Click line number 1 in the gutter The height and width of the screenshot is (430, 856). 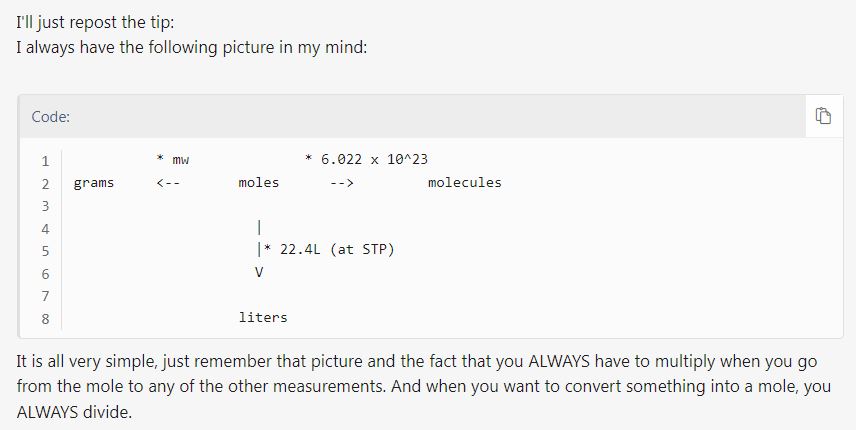tap(45, 161)
